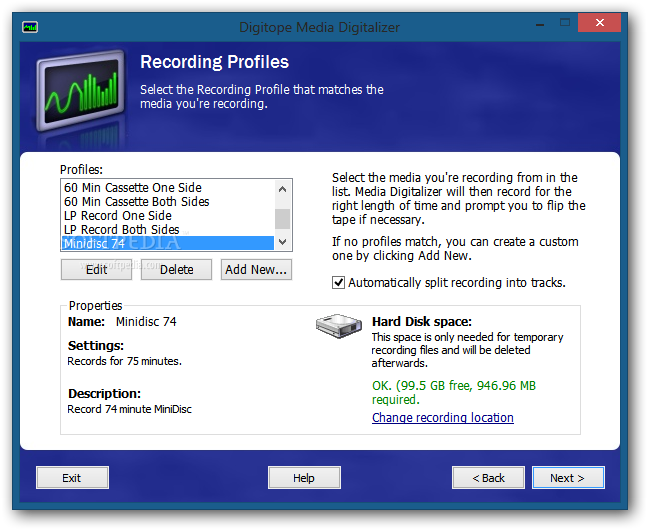Proceed with the Next button
The height and width of the screenshot is (530, 648).
pyautogui.click(x=568, y=478)
